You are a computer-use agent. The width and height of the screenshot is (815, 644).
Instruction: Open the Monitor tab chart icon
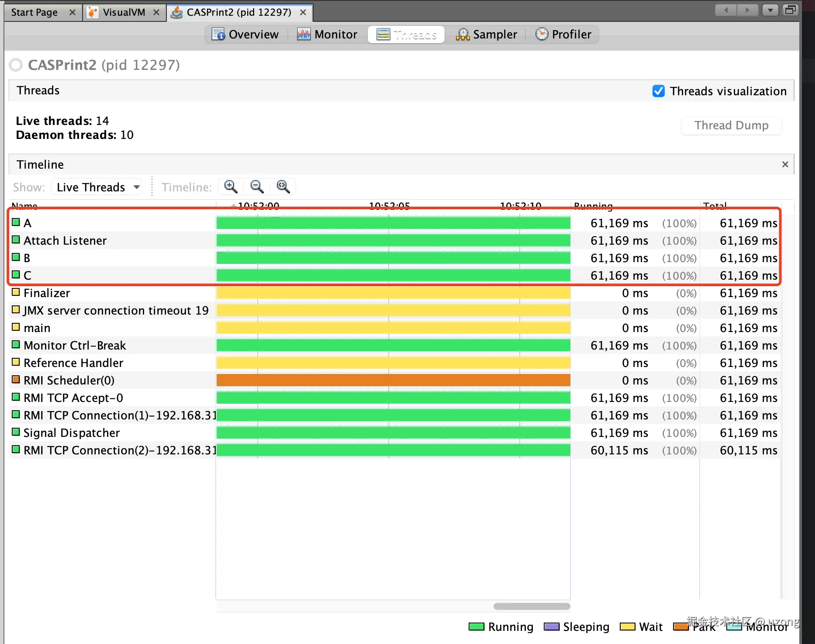[304, 34]
